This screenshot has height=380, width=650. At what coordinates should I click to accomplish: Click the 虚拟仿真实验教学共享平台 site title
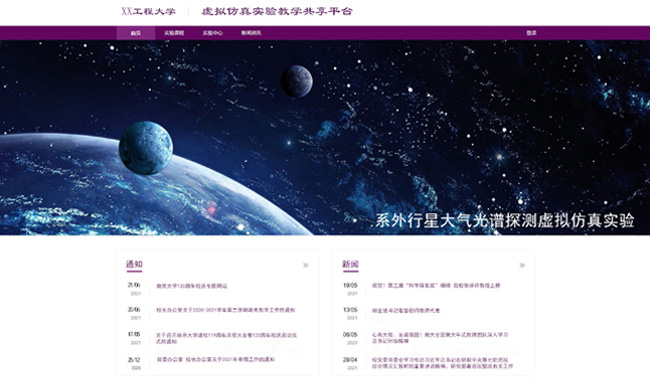[x=277, y=11]
